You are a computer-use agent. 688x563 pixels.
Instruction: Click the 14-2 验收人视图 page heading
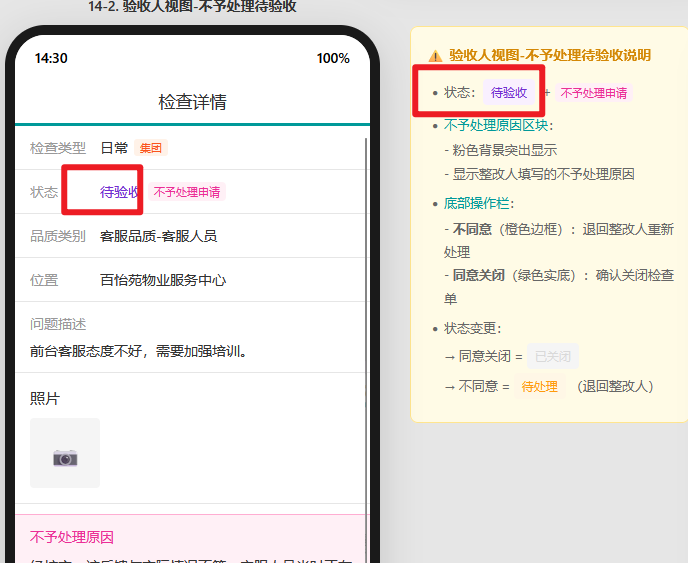(192, 7)
